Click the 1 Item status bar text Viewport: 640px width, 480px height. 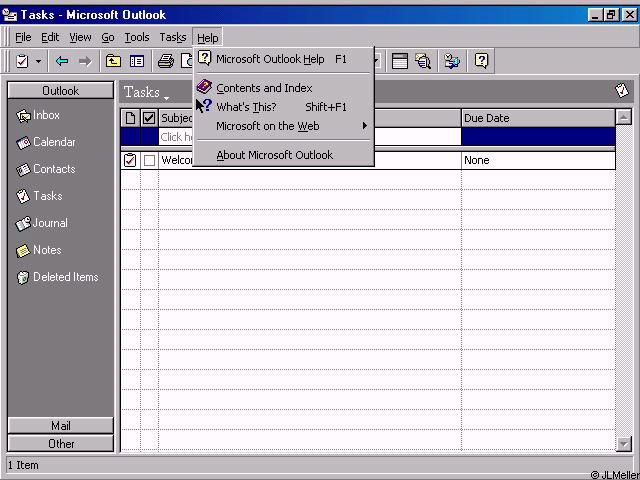click(23, 465)
